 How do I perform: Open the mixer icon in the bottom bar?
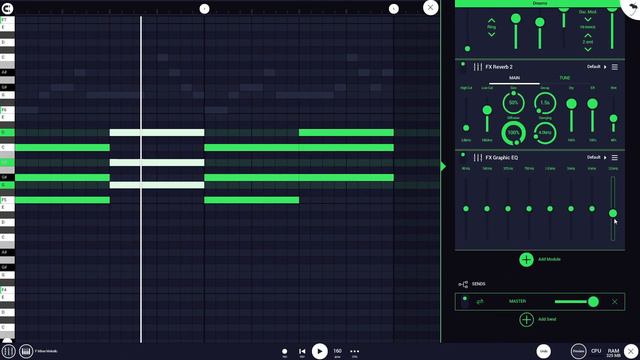pyautogui.click(x=8, y=351)
